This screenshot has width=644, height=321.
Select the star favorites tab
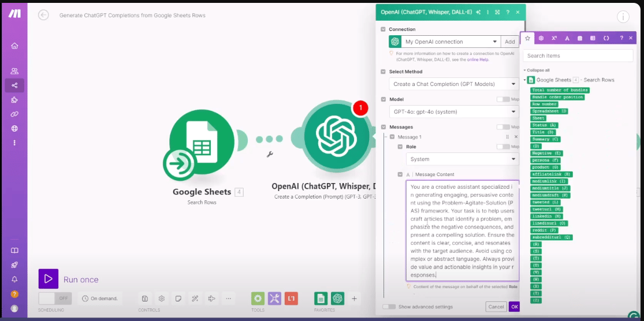click(527, 38)
